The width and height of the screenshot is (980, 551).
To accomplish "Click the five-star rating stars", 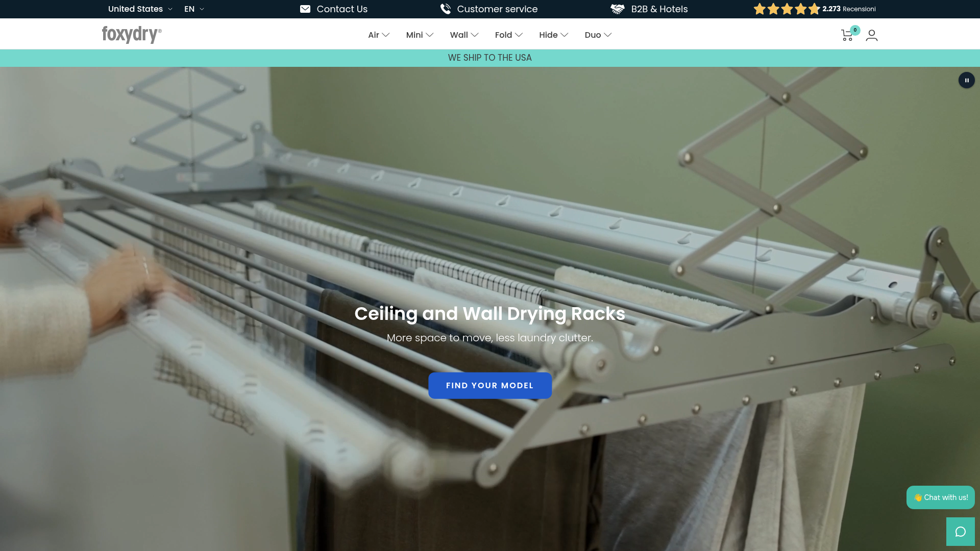I will click(787, 9).
